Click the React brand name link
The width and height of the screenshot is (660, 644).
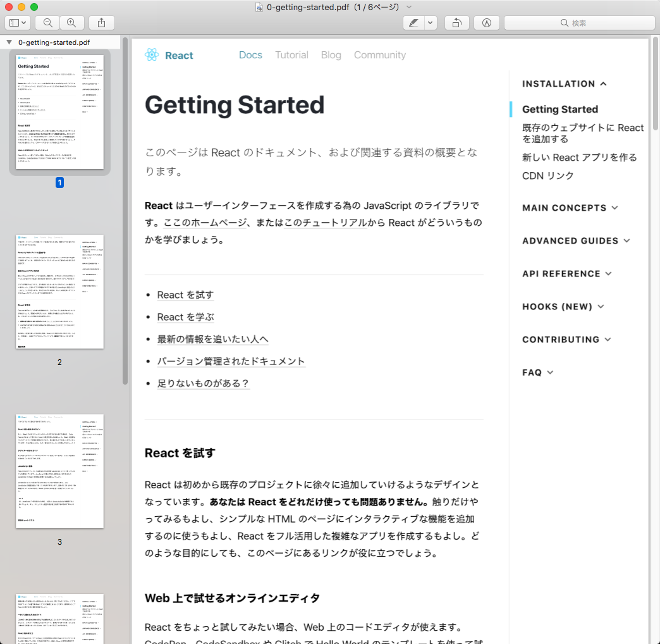[180, 56]
